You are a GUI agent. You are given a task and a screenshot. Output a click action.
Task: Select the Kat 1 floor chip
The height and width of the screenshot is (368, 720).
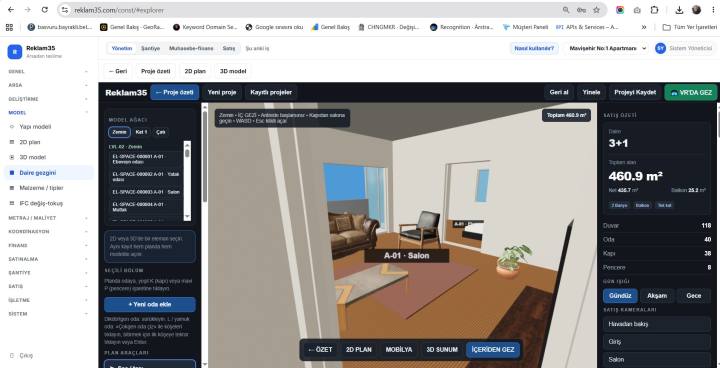point(141,132)
